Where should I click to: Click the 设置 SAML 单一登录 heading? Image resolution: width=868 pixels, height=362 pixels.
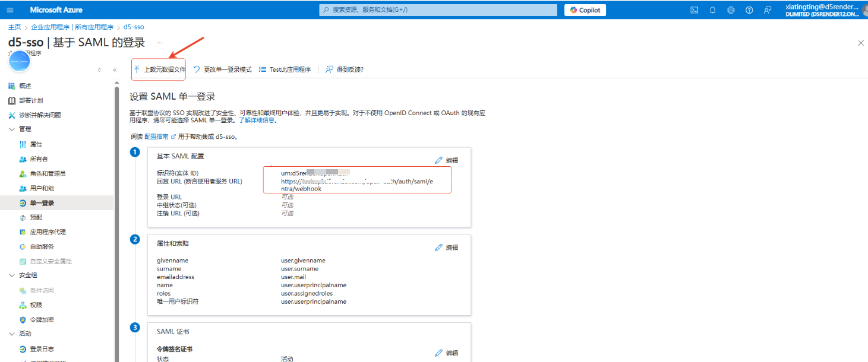(172, 96)
